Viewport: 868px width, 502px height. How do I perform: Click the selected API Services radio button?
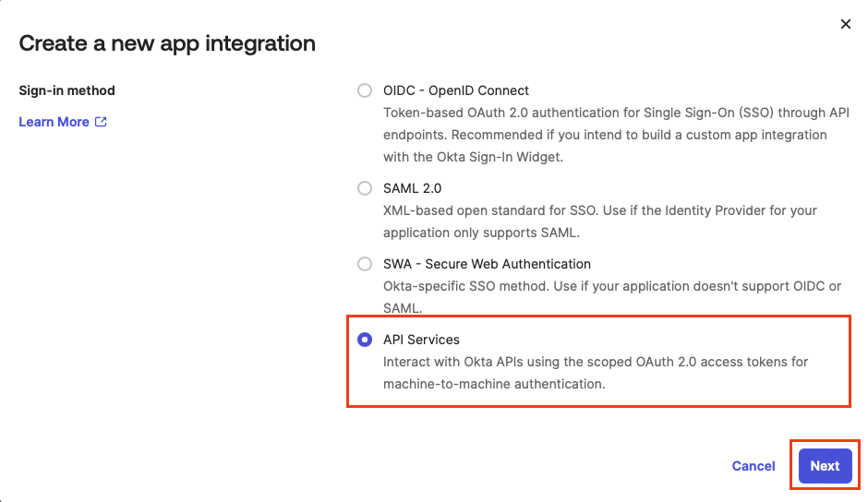pyautogui.click(x=365, y=340)
